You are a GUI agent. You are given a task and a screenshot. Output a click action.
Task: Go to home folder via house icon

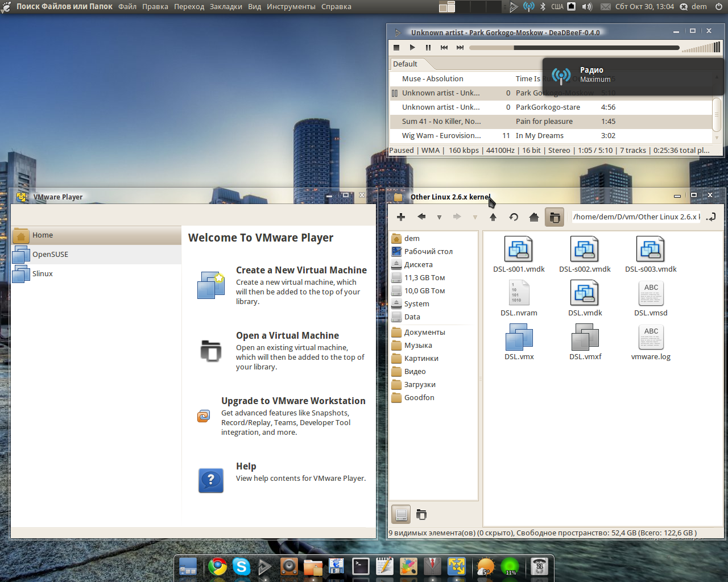click(534, 217)
